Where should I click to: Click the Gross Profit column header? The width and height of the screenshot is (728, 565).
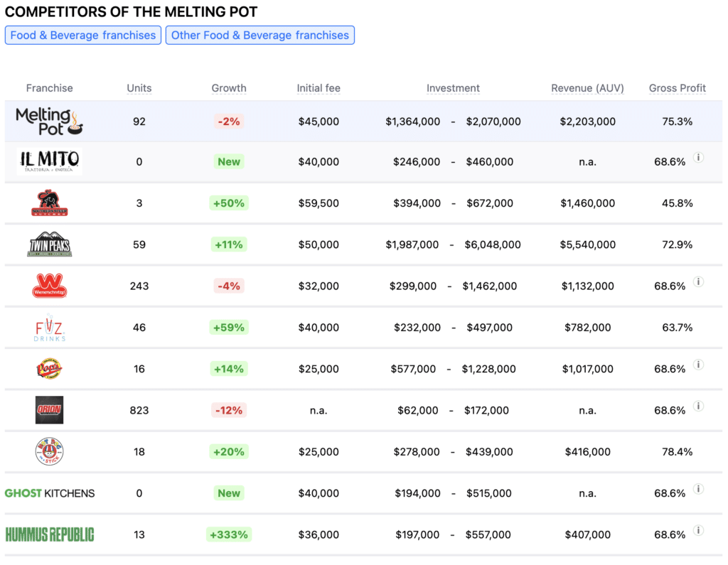click(677, 88)
